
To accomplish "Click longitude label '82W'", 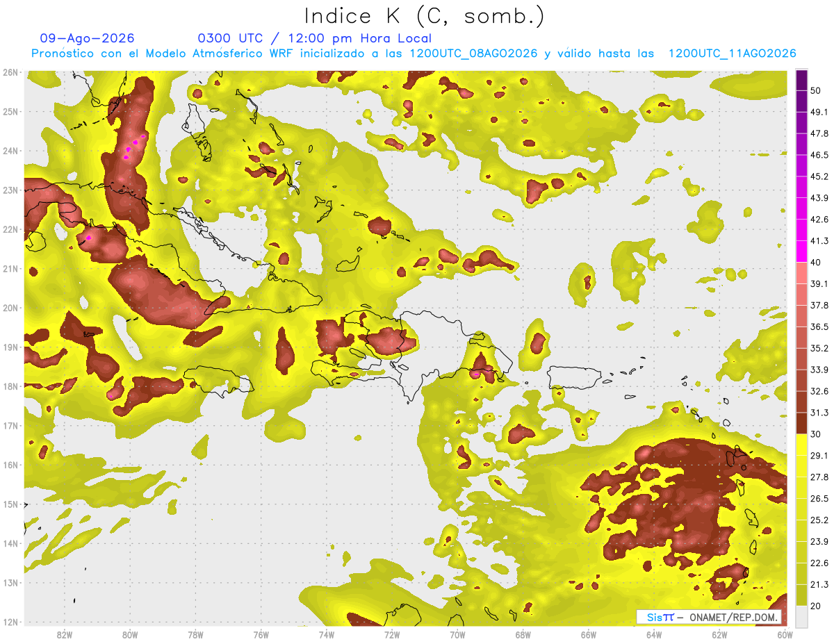I will pyautogui.click(x=64, y=634).
